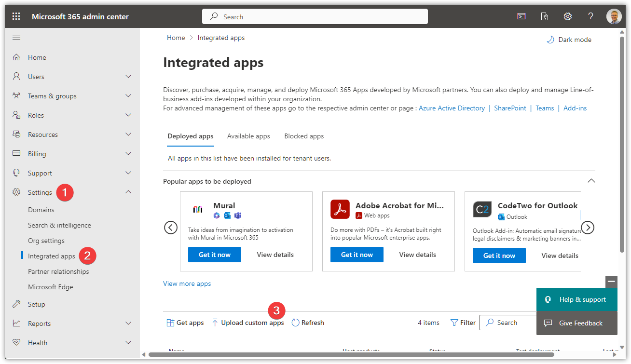Open Search & intelligence settings
The width and height of the screenshot is (631, 364).
click(59, 225)
